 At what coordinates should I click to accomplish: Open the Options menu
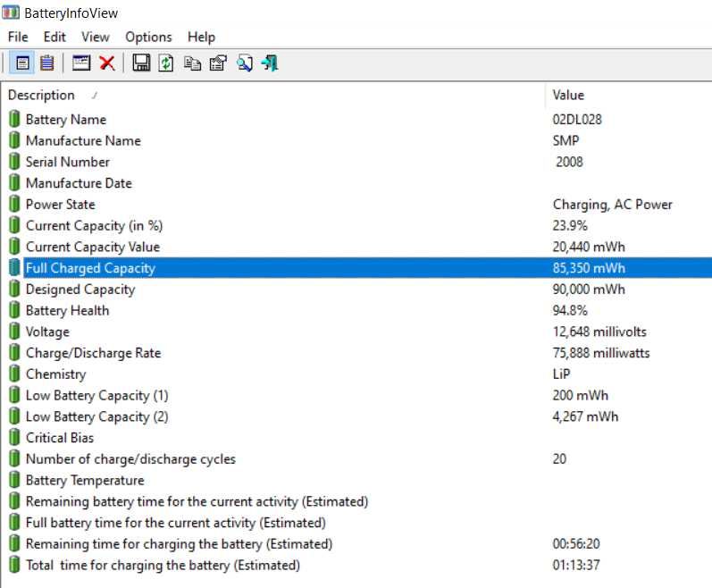(x=148, y=37)
